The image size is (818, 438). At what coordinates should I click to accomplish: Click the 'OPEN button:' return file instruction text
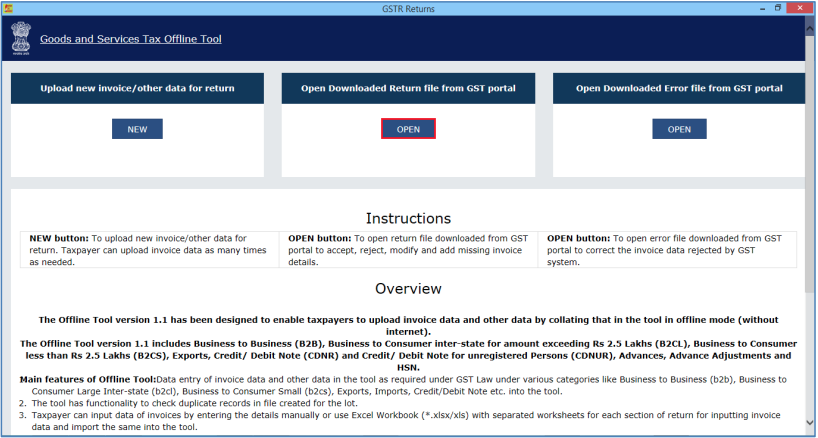[x=408, y=250]
